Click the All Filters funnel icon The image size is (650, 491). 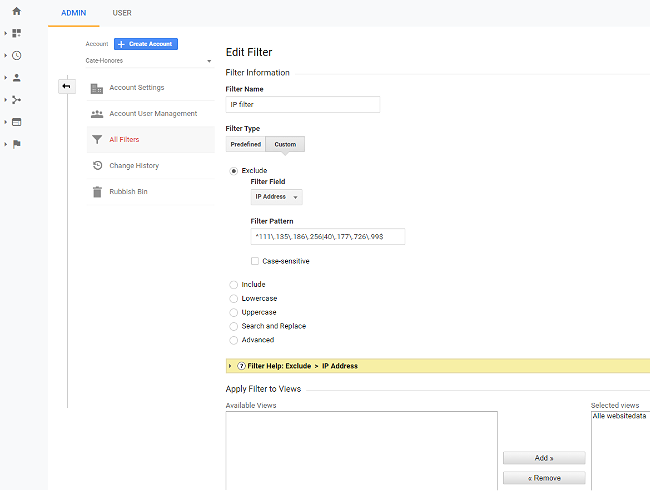[97, 139]
